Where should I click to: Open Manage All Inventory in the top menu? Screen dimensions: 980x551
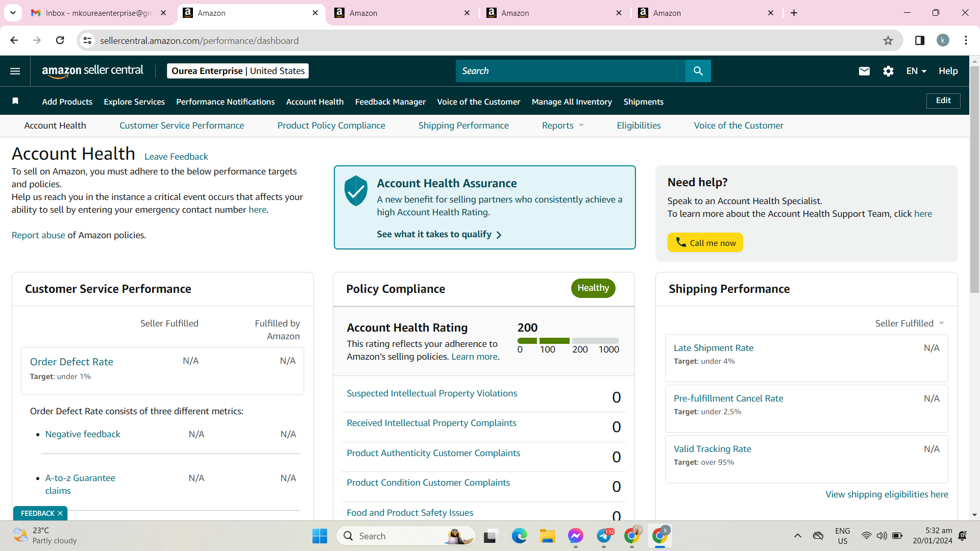572,102
